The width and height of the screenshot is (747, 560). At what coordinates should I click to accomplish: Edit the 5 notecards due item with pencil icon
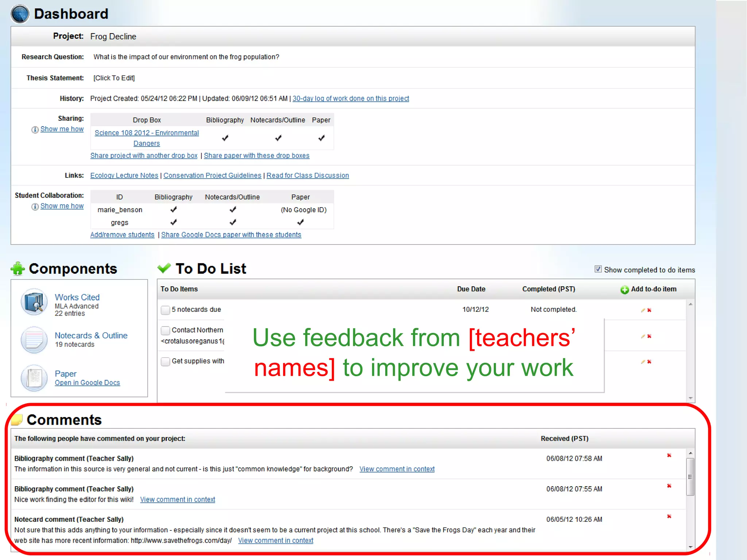(x=643, y=310)
